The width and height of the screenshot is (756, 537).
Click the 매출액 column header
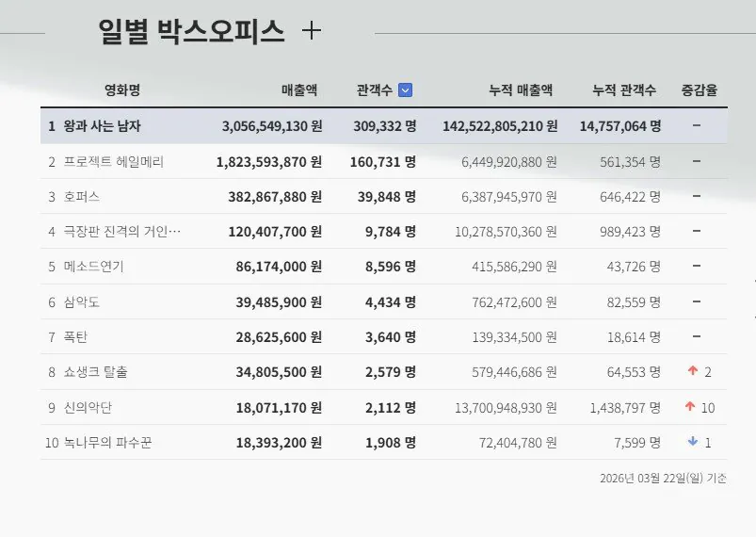[x=299, y=90]
